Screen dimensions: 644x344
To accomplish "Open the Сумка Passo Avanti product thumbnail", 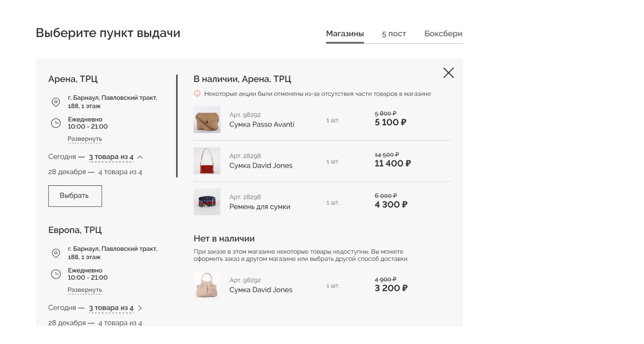I will pos(207,120).
